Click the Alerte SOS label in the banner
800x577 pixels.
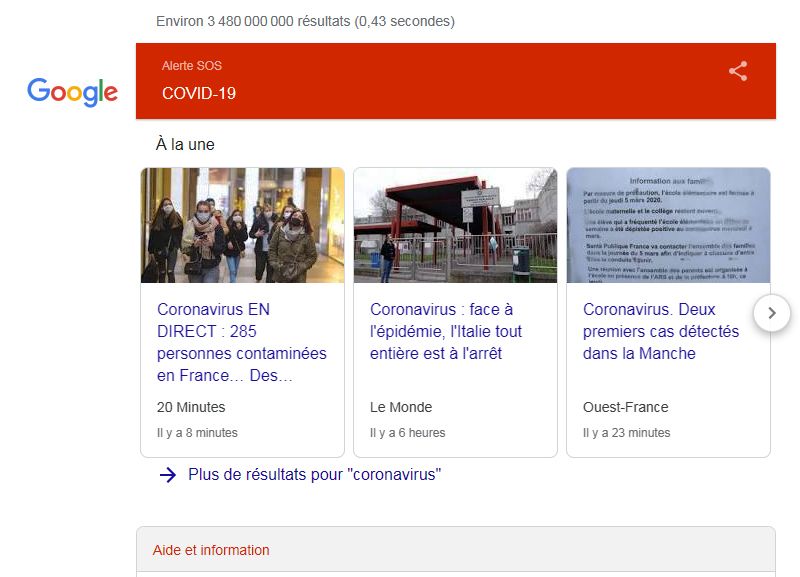[x=192, y=66]
